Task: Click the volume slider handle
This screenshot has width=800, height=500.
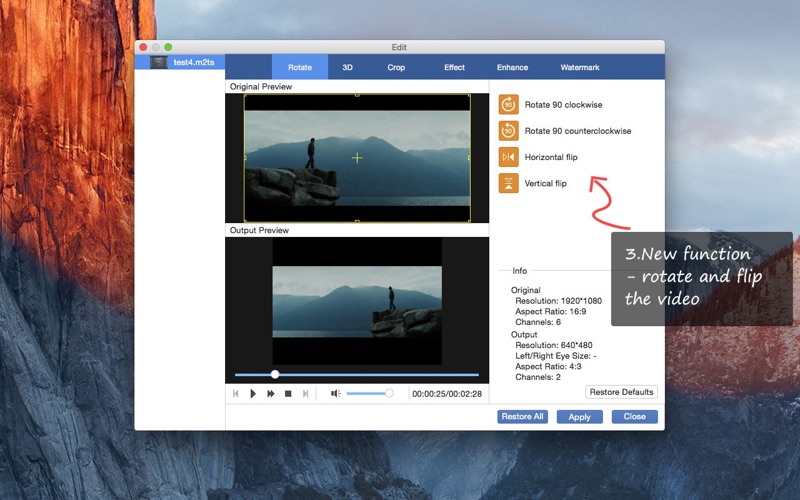Action: tap(389, 394)
